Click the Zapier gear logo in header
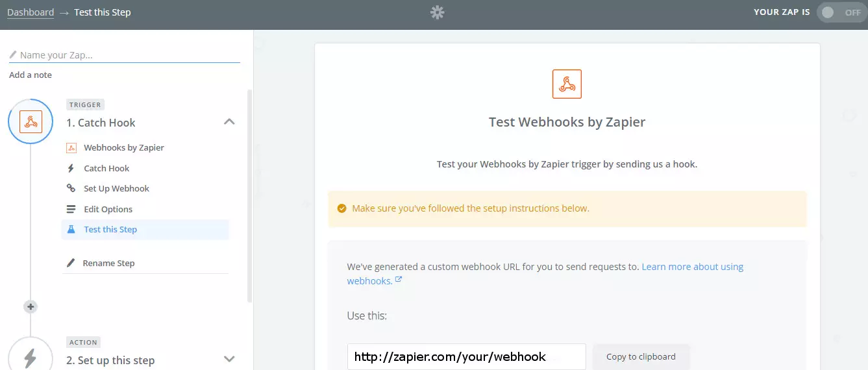 click(x=438, y=12)
